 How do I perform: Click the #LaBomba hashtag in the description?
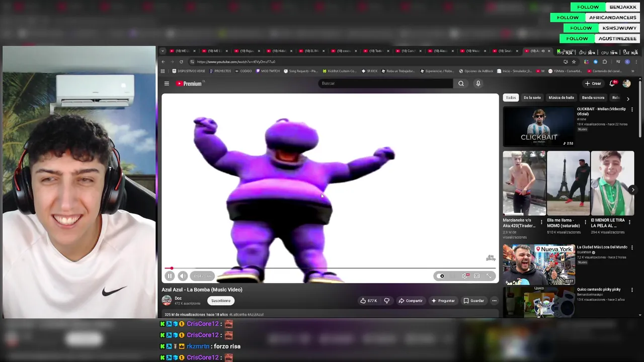click(238, 315)
